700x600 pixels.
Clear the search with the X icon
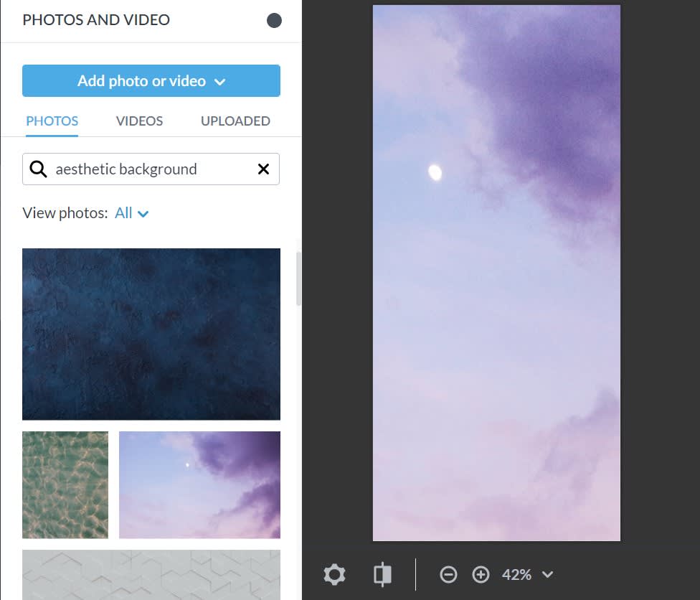pos(263,169)
